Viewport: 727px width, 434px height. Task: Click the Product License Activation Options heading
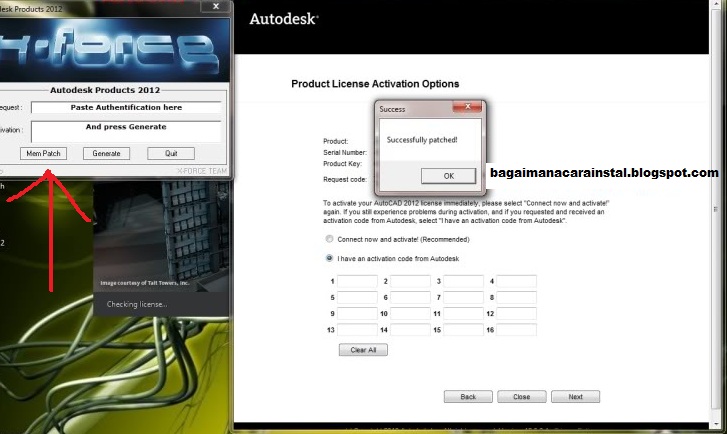pos(375,84)
